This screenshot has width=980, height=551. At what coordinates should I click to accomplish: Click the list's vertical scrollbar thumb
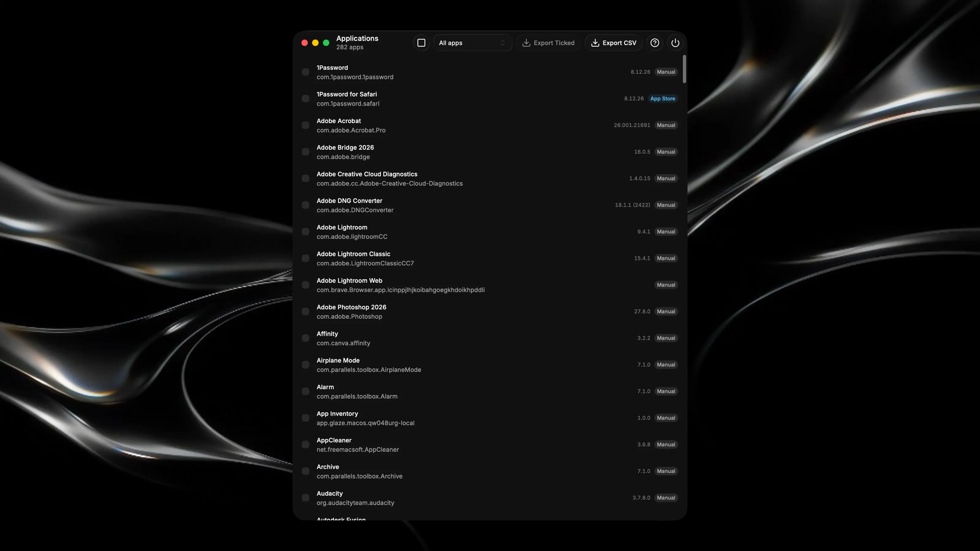684,69
